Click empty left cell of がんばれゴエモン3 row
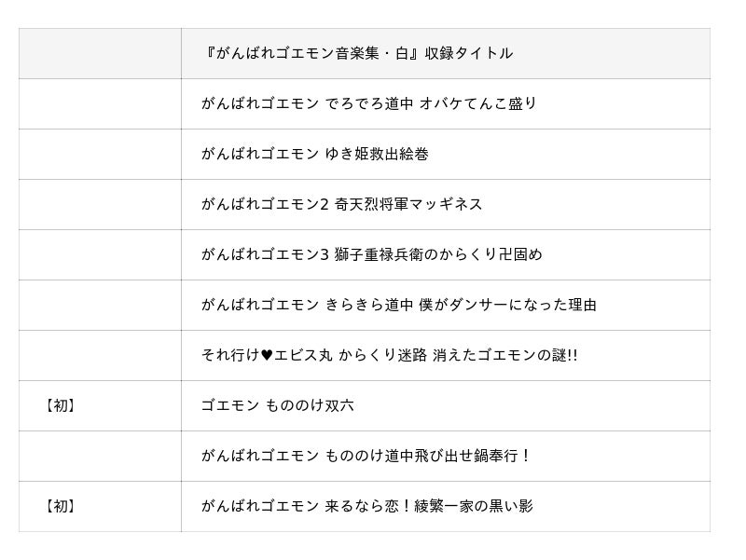 click(100, 254)
